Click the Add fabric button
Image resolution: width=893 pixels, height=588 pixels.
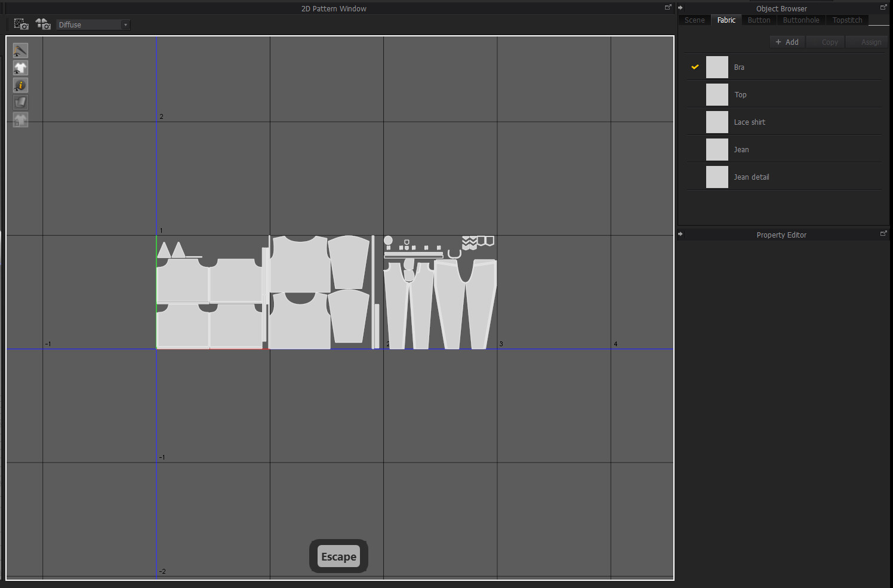pos(787,42)
